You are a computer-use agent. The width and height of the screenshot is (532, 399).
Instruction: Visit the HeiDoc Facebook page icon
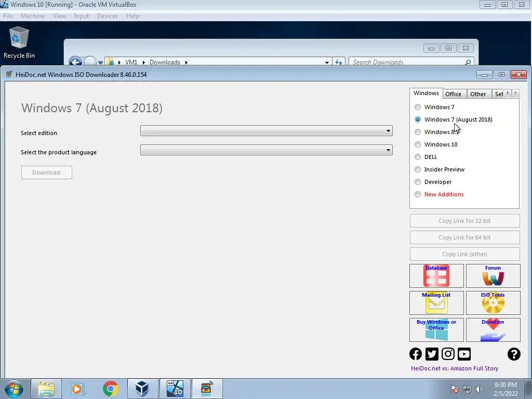(416, 354)
